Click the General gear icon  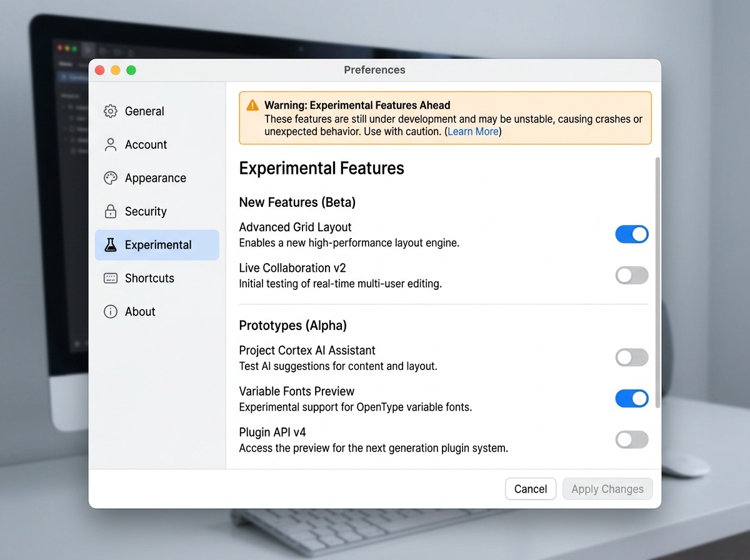111,111
